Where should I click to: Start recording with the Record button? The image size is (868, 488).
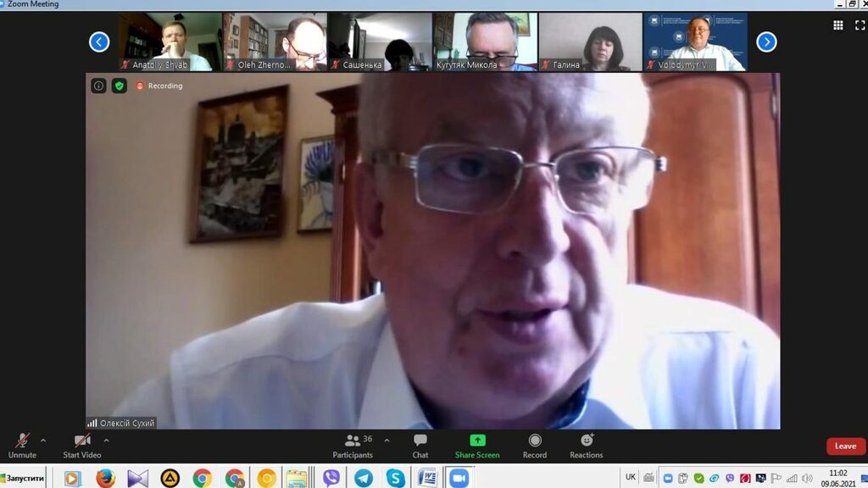click(x=535, y=446)
